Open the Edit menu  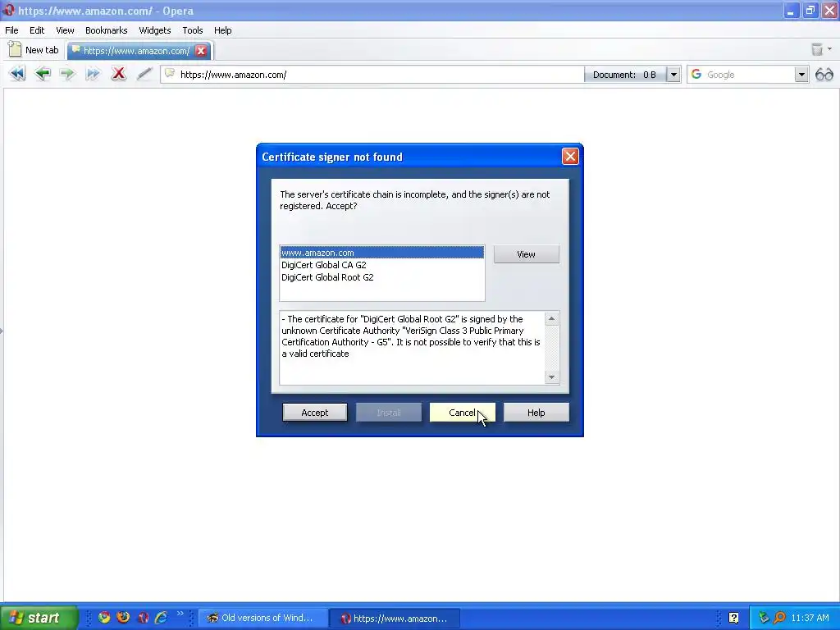pyautogui.click(x=37, y=30)
